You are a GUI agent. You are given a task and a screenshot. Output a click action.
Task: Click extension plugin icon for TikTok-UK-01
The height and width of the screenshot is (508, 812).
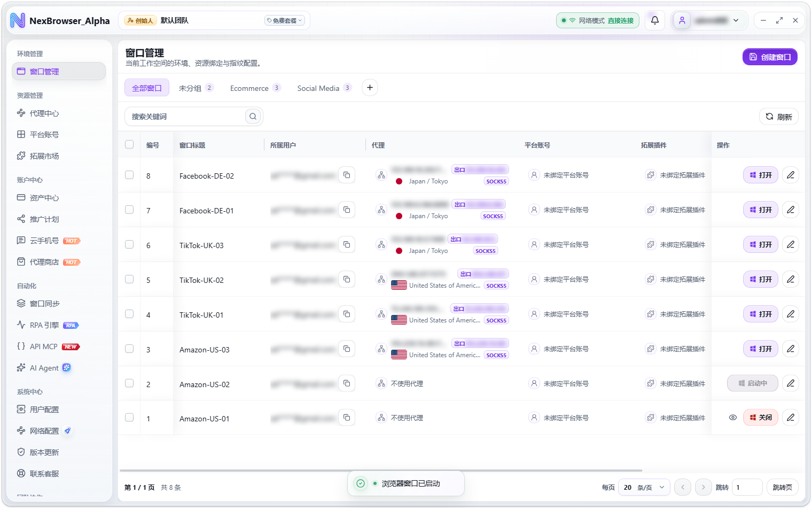click(x=650, y=314)
